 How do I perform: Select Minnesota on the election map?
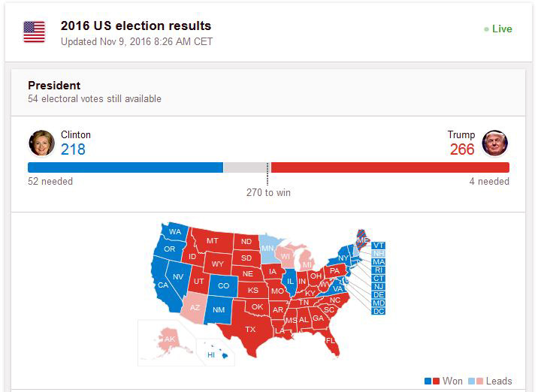pos(267,247)
